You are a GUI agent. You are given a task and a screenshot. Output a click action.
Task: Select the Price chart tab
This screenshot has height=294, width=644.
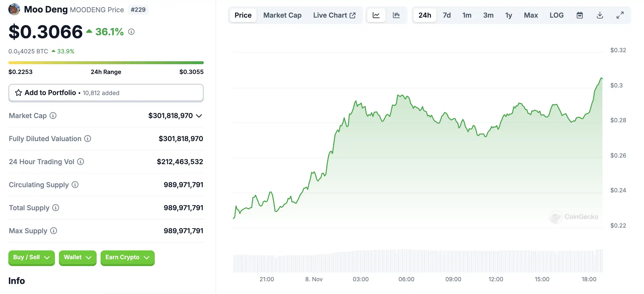(243, 15)
